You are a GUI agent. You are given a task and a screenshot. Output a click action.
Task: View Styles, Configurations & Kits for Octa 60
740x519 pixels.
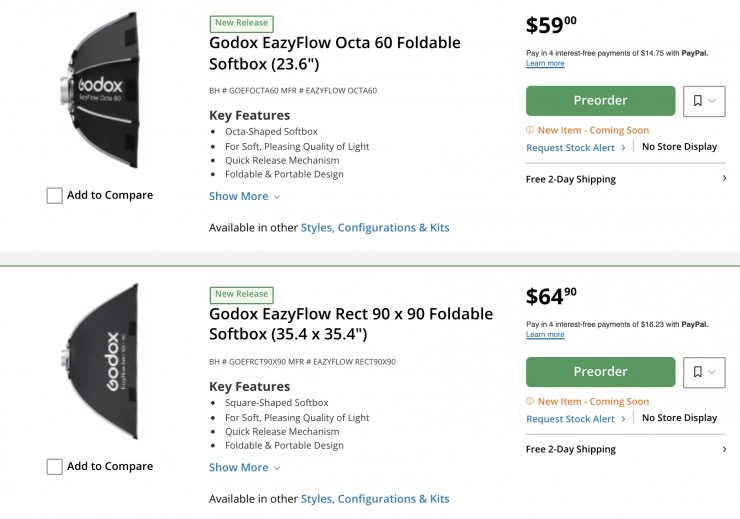pos(375,228)
